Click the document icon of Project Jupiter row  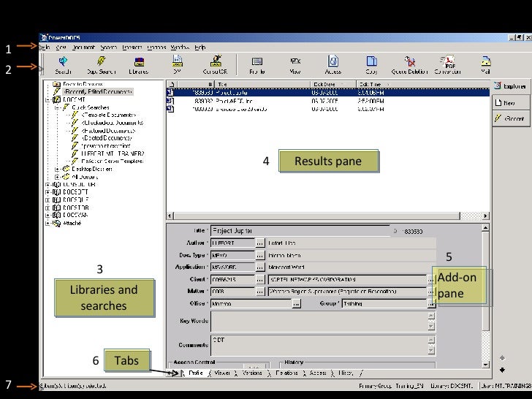171,92
